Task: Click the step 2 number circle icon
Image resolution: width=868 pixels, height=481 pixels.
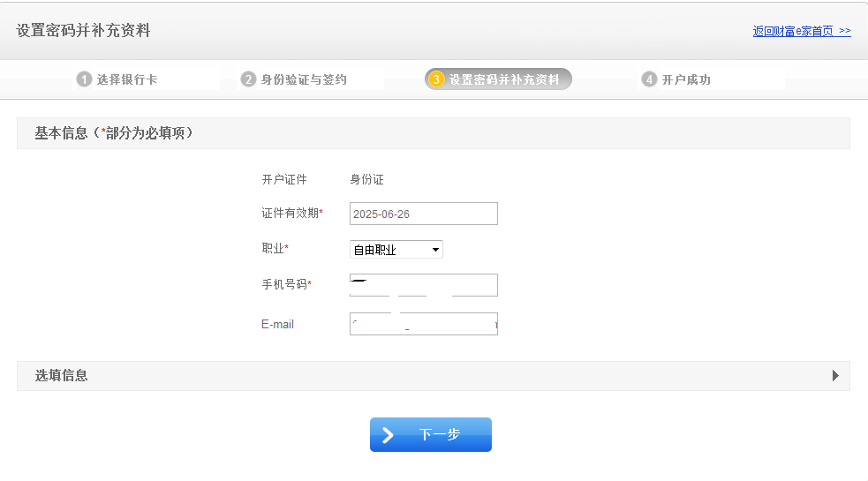Action: click(x=248, y=79)
